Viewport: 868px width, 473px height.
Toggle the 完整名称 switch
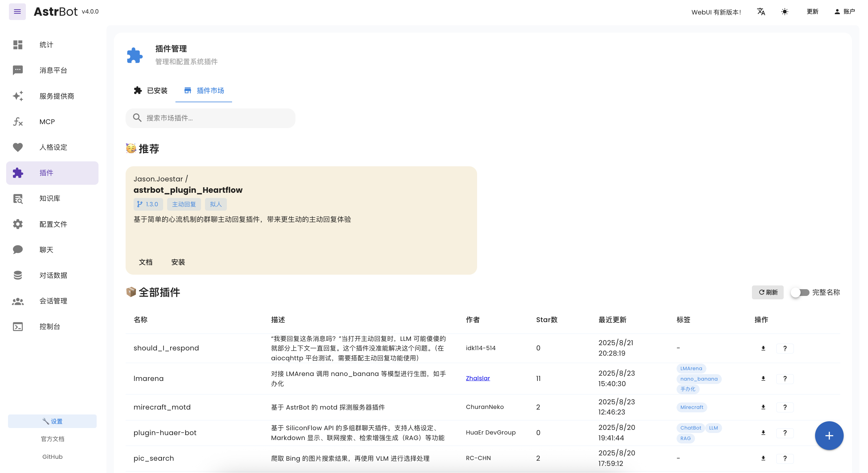(800, 292)
